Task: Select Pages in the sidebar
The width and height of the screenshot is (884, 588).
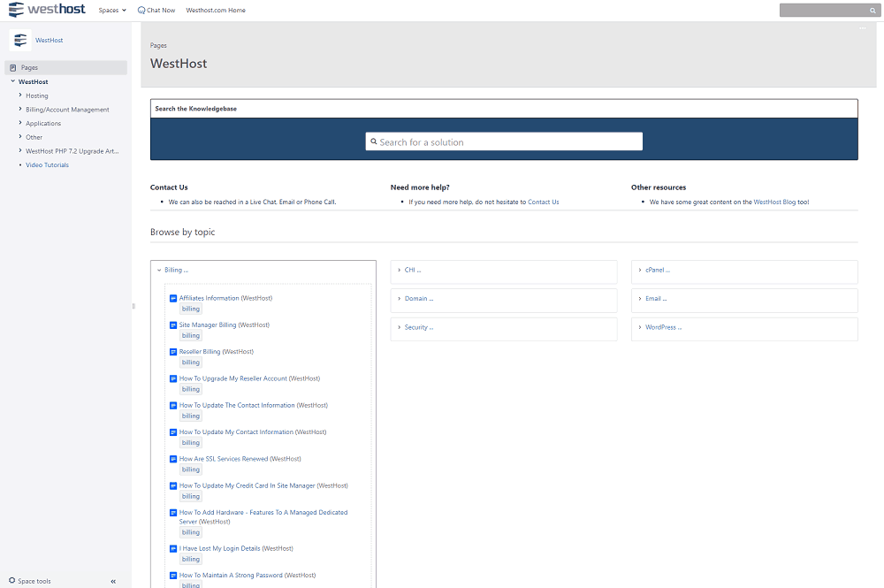Action: click(66, 68)
